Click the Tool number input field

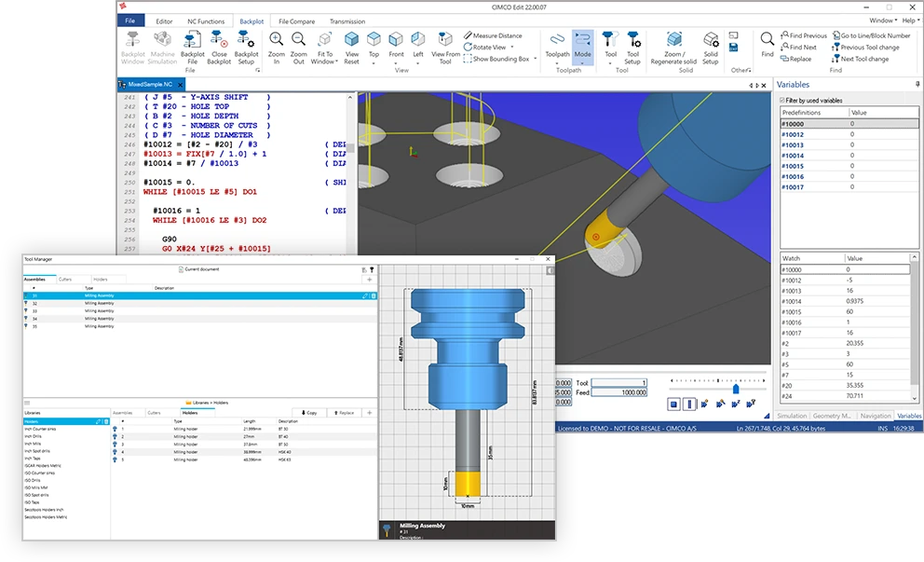click(619, 383)
